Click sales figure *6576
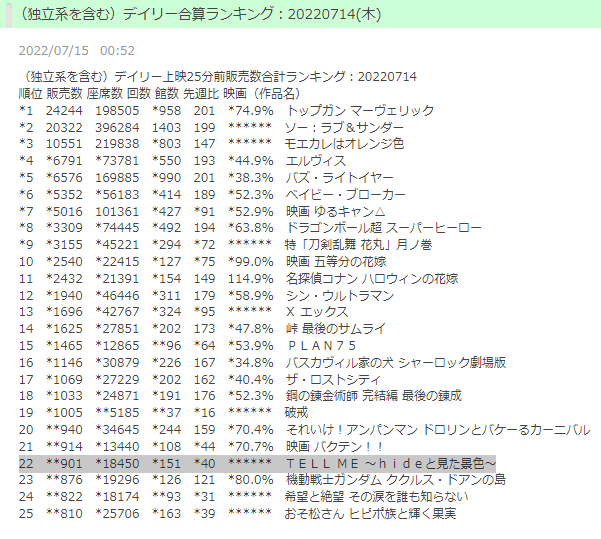Viewport: 601px width, 539px height. (x=64, y=177)
